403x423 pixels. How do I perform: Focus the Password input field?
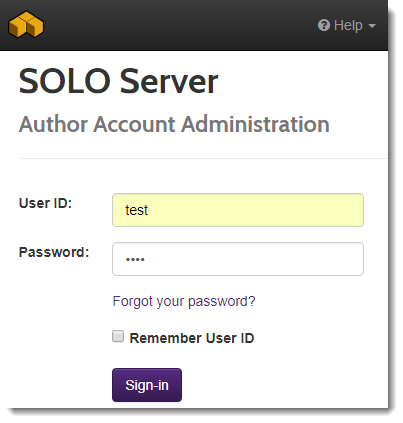point(238,259)
